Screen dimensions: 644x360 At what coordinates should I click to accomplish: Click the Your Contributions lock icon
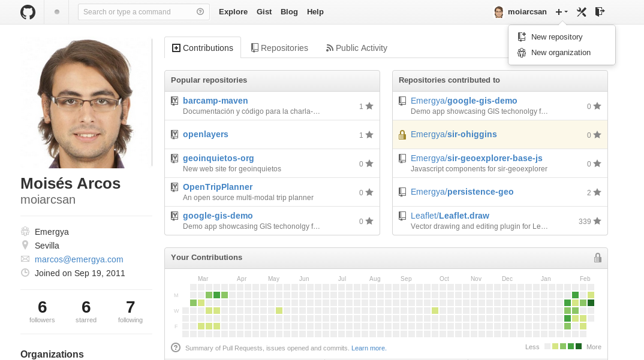(598, 258)
